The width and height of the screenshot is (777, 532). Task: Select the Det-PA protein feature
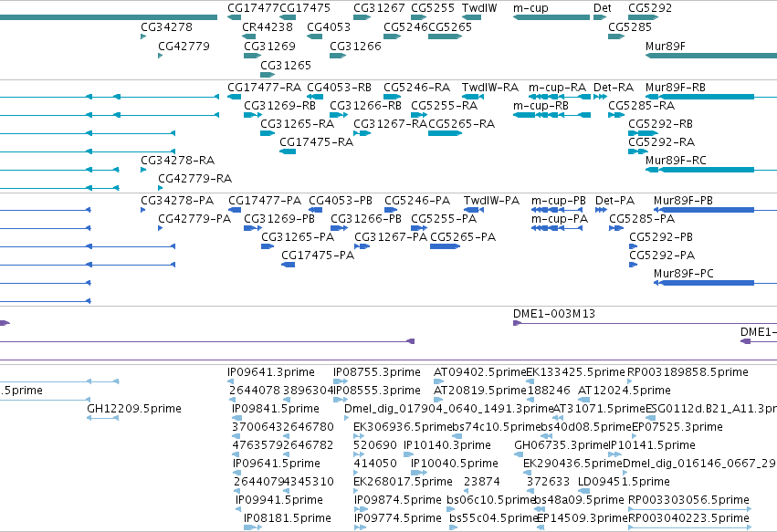[x=601, y=210]
